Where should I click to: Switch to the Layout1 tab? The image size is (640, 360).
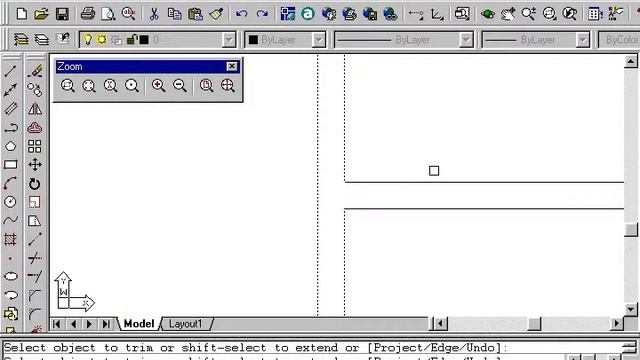[186, 324]
